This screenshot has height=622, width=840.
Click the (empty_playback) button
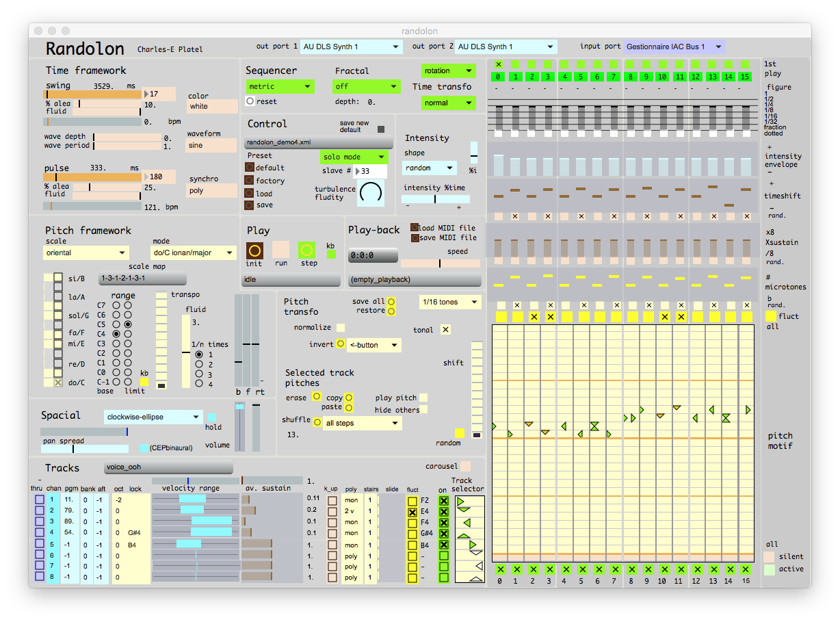[x=415, y=279]
